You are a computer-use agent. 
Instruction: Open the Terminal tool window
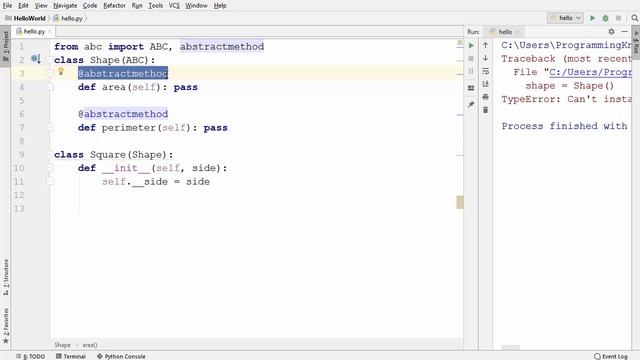(71, 356)
